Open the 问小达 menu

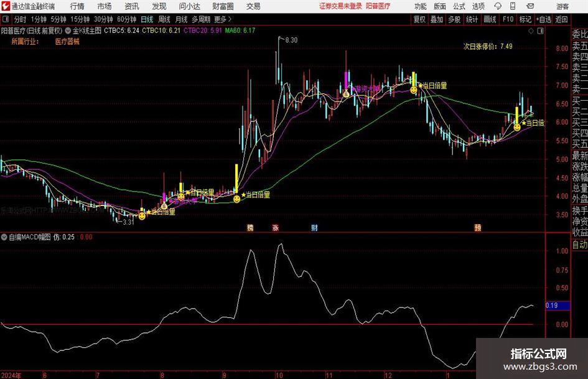point(190,6)
